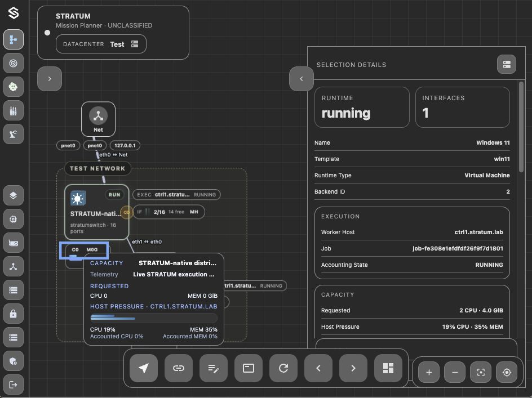Expand the left panel with chevron button

pyautogui.click(x=50, y=79)
